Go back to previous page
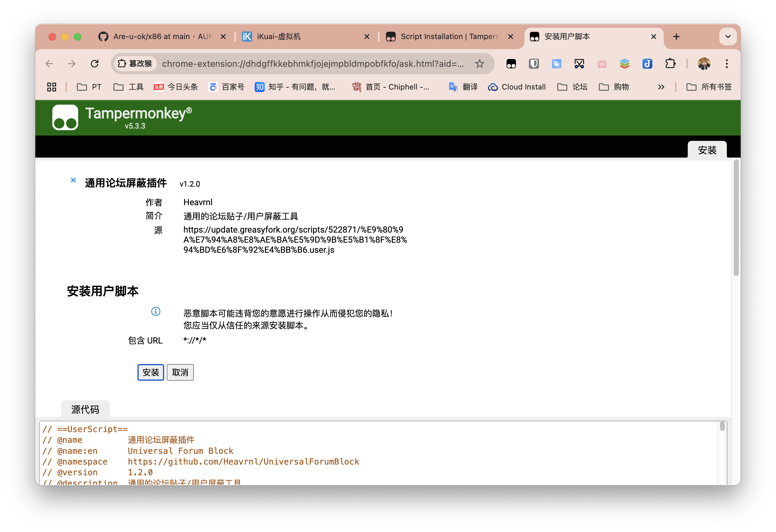This screenshot has height=532, width=776. pyautogui.click(x=49, y=63)
